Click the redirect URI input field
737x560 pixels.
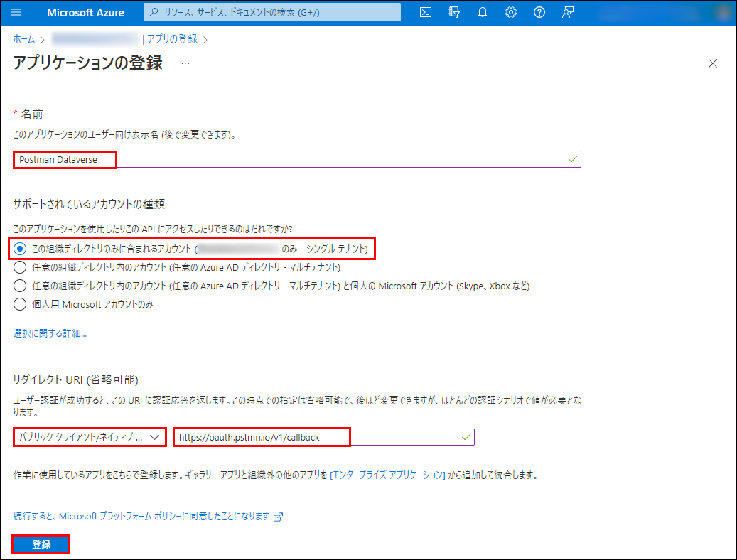coord(324,437)
